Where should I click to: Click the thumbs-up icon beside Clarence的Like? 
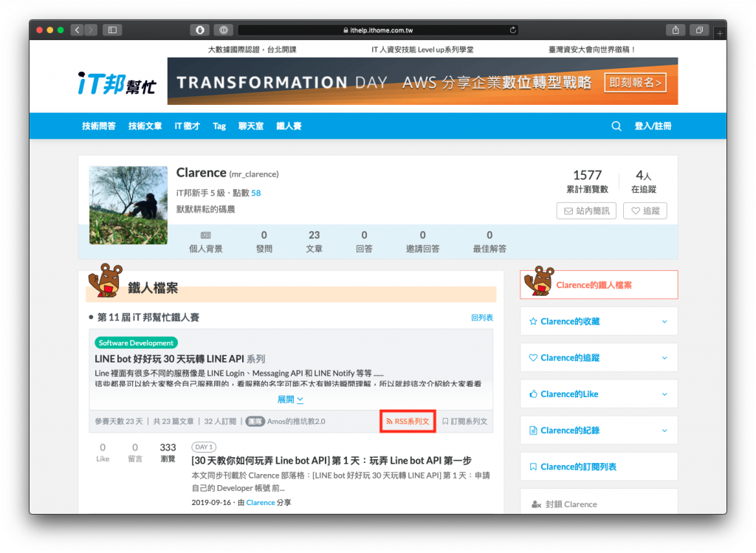pos(533,394)
